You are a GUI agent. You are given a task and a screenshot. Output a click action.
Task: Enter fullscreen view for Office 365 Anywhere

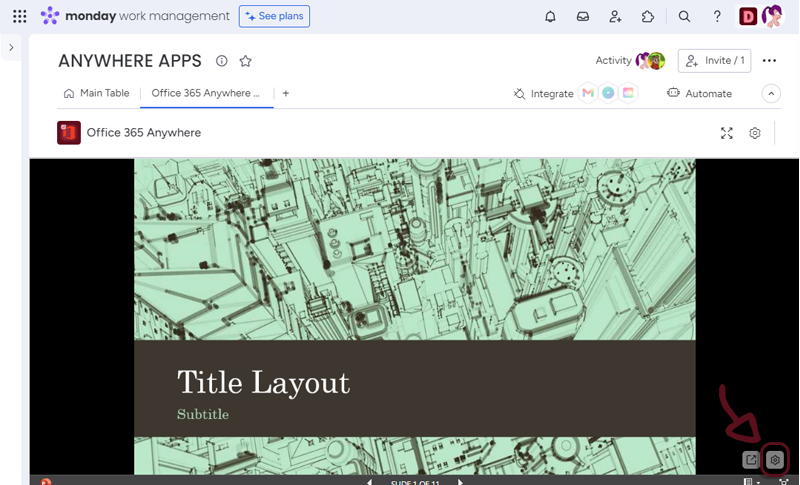(x=727, y=133)
